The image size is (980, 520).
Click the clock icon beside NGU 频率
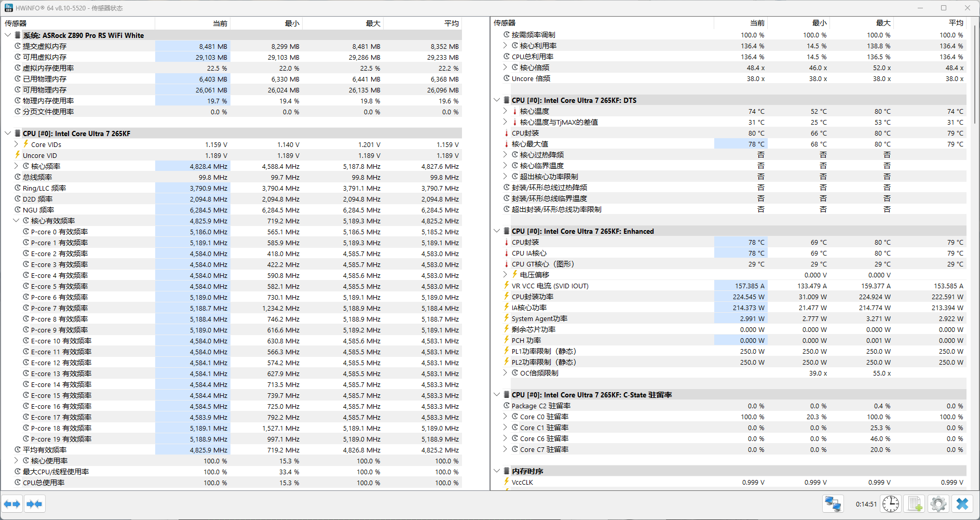(x=18, y=210)
